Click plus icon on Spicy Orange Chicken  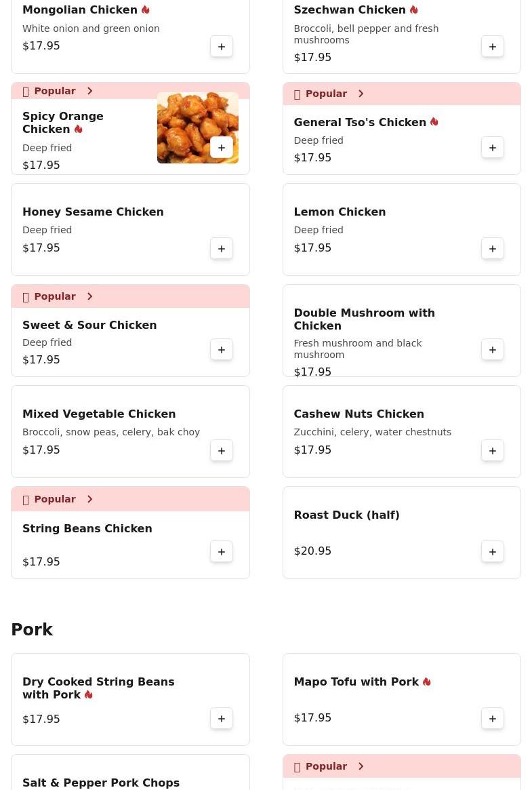[x=222, y=148]
